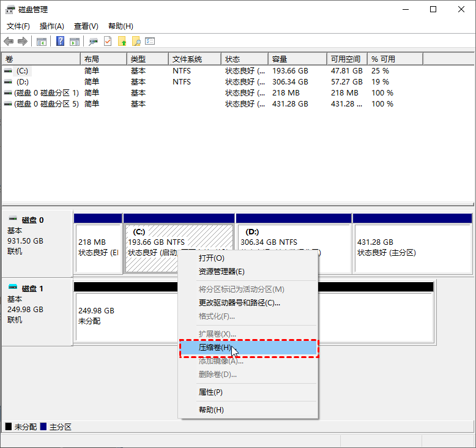
Task: Click the Forward arrow toolbar icon
Action: pyautogui.click(x=23, y=41)
